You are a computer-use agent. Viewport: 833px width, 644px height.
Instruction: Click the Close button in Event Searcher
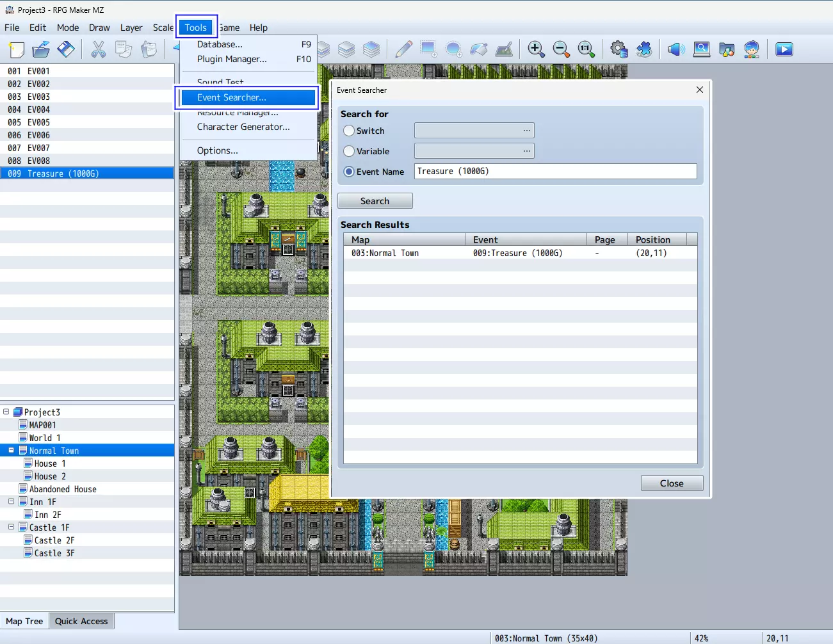(672, 483)
